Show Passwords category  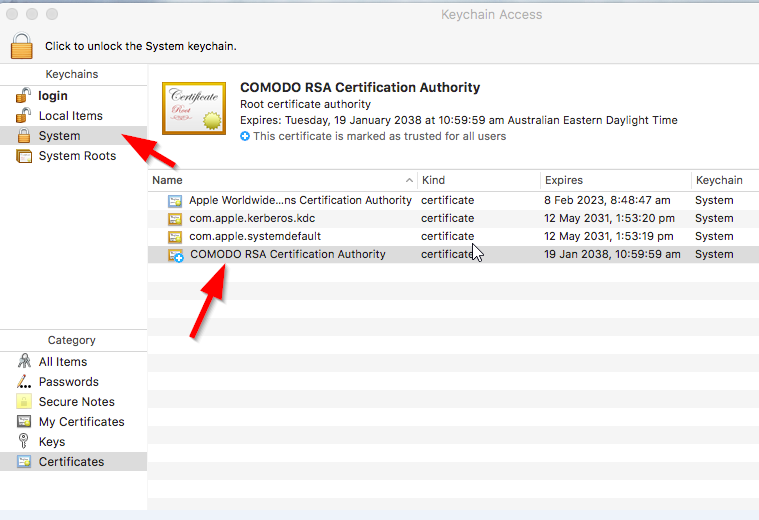pyautogui.click(x=74, y=382)
